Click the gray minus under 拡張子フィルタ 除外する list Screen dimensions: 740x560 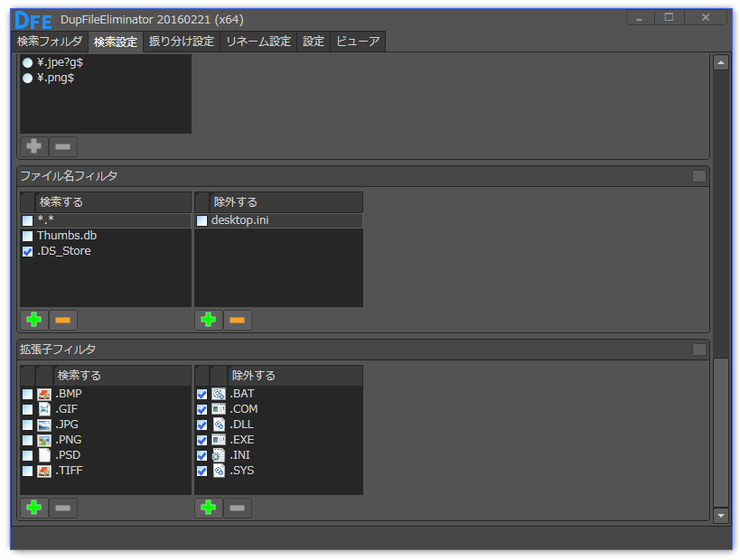point(238,508)
